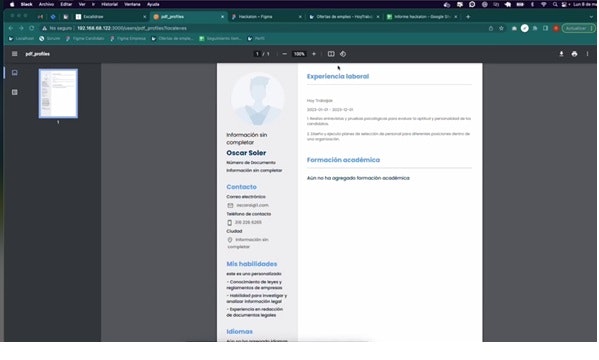Open the Figma Empresa bookmark
This screenshot has width=599, height=360.
pyautogui.click(x=128, y=39)
